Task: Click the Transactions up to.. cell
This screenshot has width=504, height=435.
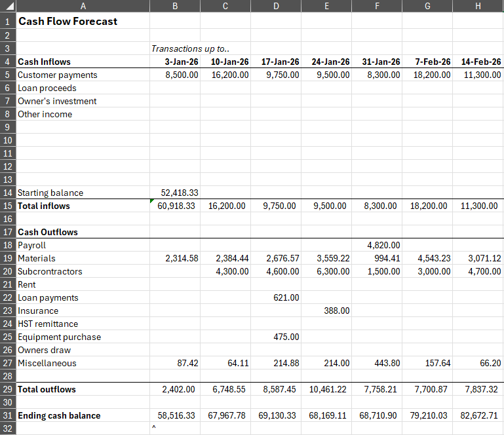Action: [x=175, y=48]
